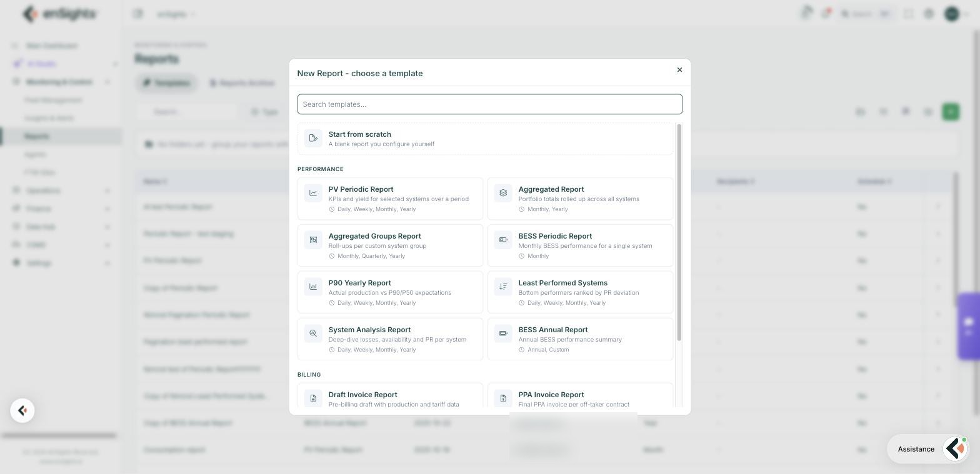980x474 pixels.
Task: Click the clock icon under BESS Annual Report
Action: [x=522, y=350]
